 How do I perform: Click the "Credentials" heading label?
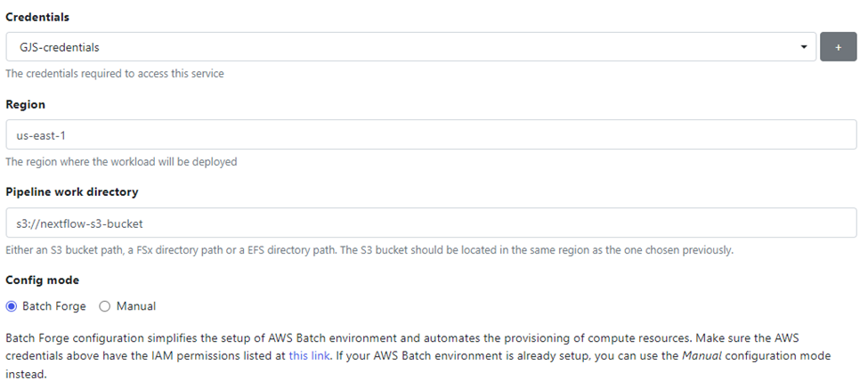(x=37, y=17)
